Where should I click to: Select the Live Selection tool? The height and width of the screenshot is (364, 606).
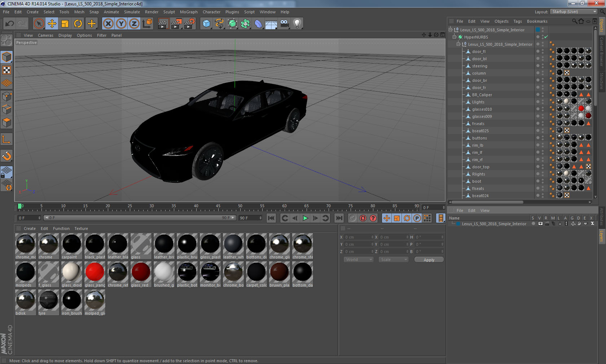pyautogui.click(x=39, y=24)
